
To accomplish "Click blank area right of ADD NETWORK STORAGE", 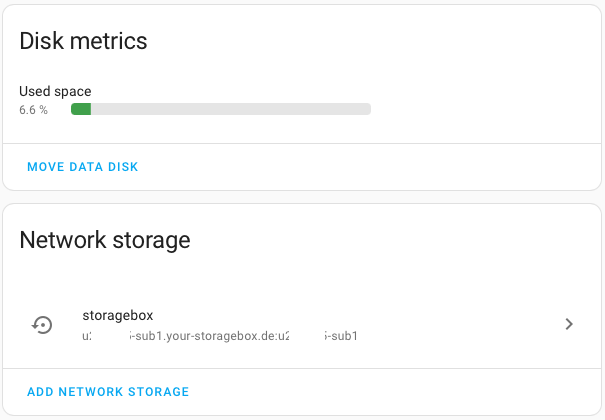I will 400,392.
